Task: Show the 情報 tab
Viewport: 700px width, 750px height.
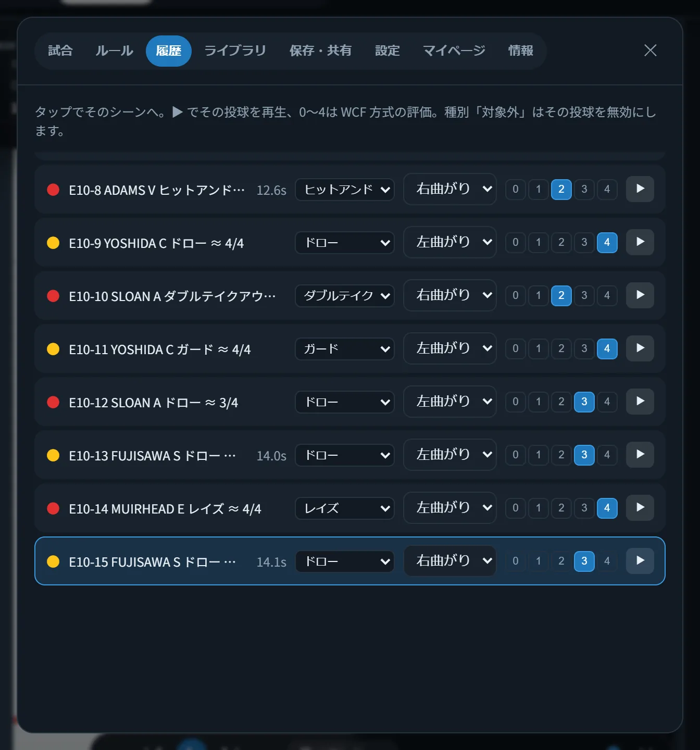Action: [521, 51]
